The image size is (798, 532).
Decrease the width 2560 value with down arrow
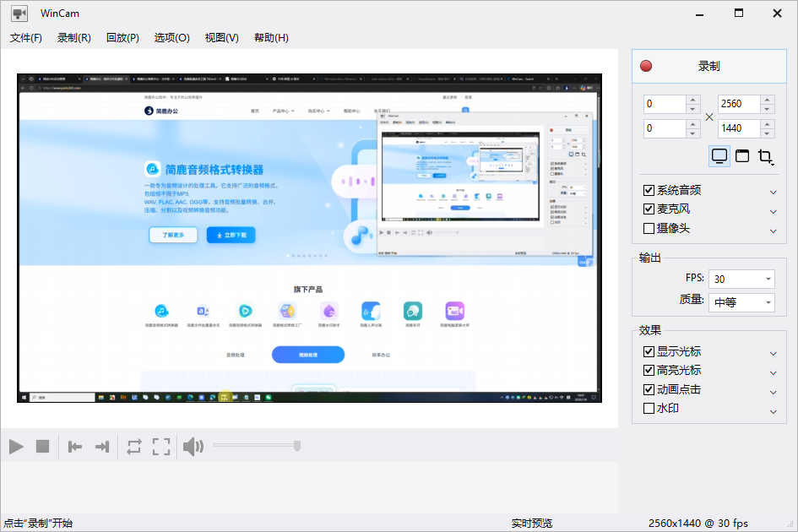tap(767, 109)
